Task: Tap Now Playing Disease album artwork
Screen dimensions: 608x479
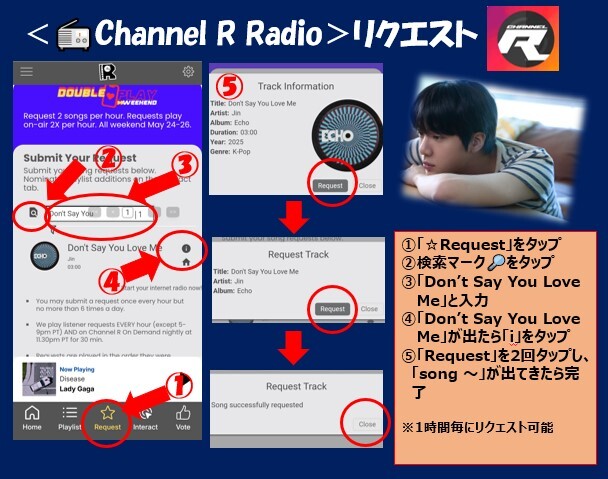Action: [x=39, y=379]
